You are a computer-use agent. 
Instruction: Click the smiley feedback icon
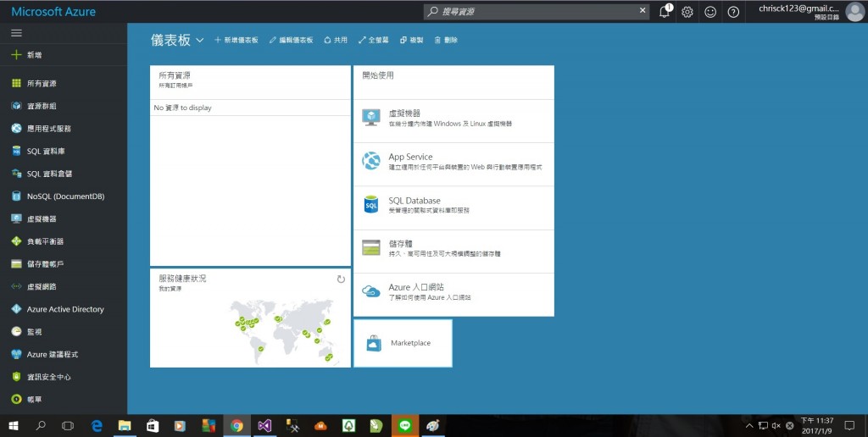pos(710,12)
